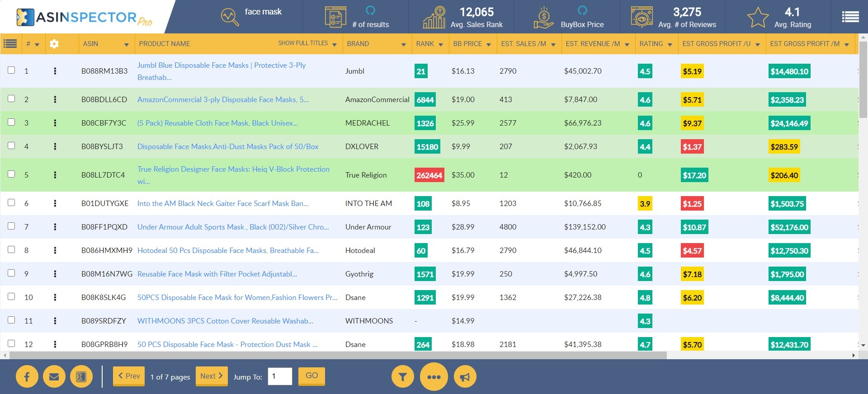Open row actions dots for B08M16N7WG
The width and height of the screenshot is (868, 394).
[55, 274]
